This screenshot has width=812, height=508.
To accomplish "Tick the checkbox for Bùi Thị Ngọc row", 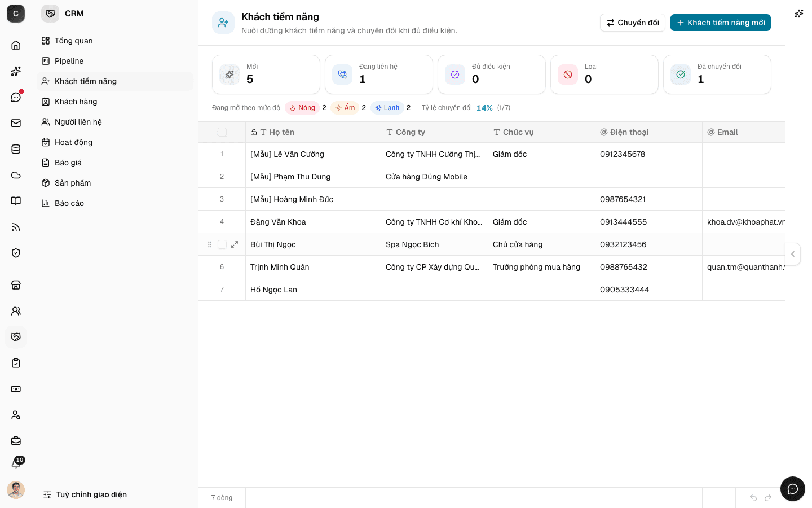I will pyautogui.click(x=222, y=244).
